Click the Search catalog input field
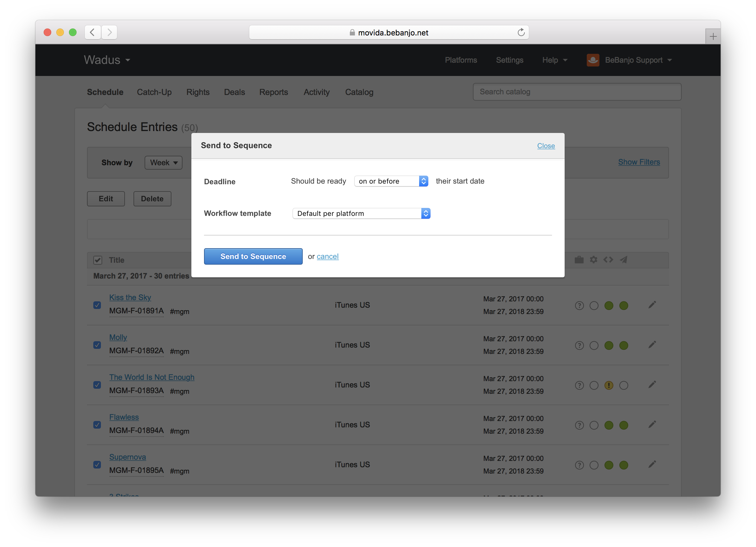This screenshot has width=756, height=547. tap(577, 92)
